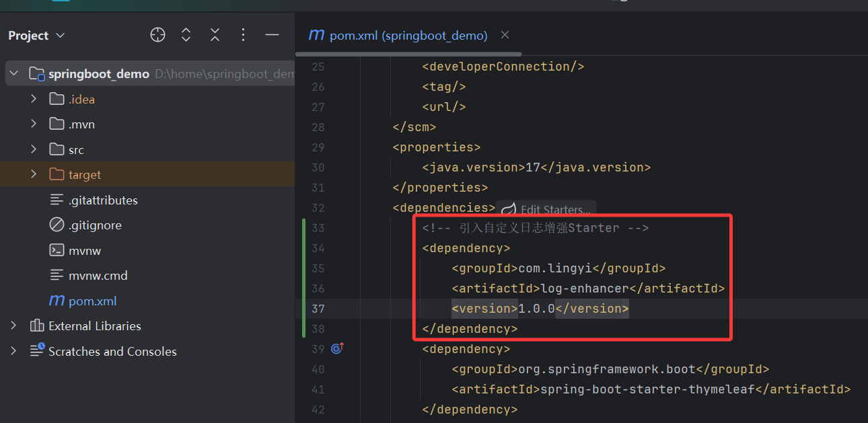Expand External Libraries
868x423 pixels.
(x=12, y=325)
